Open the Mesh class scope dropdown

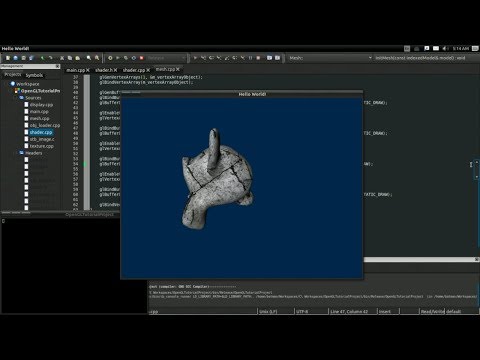pos(330,58)
